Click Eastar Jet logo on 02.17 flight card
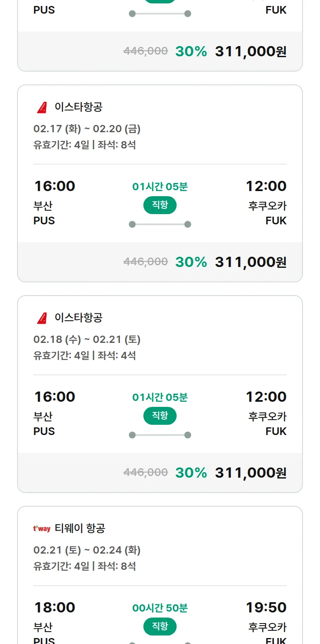This screenshot has height=644, width=320. pyautogui.click(x=42, y=107)
